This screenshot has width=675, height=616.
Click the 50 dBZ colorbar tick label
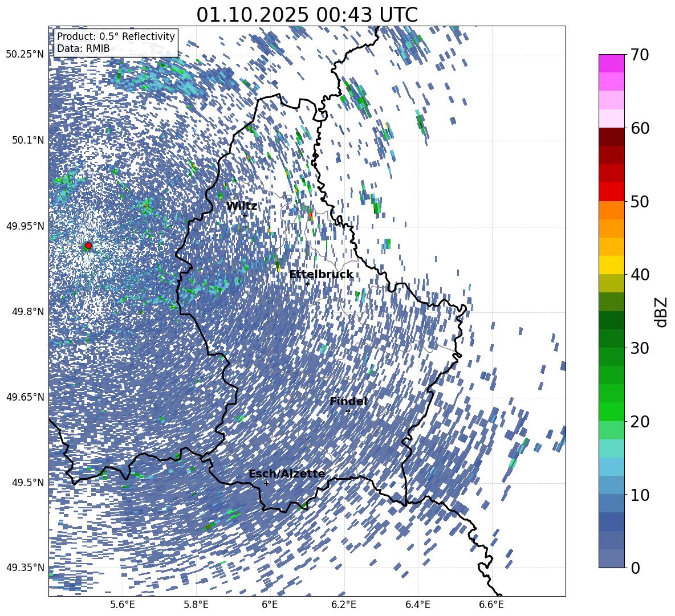640,202
